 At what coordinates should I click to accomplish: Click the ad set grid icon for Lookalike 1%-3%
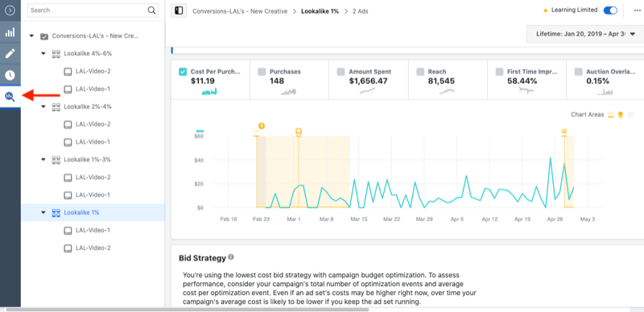coord(56,160)
